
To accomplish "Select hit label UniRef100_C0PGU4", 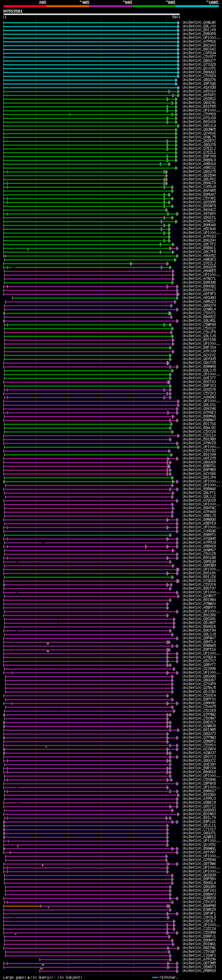I will pyautogui.click(x=199, y=53).
